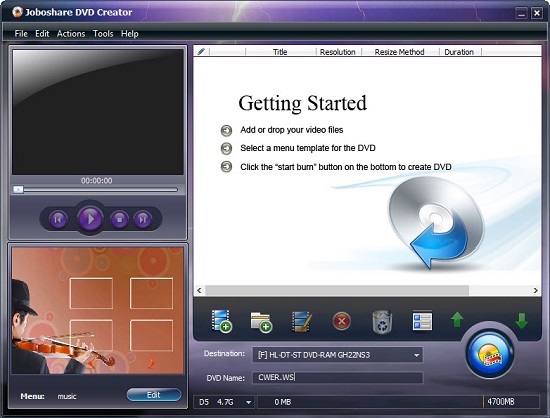The width and height of the screenshot is (550, 418).
Task: Click the red remove item icon
Action: 342,321
